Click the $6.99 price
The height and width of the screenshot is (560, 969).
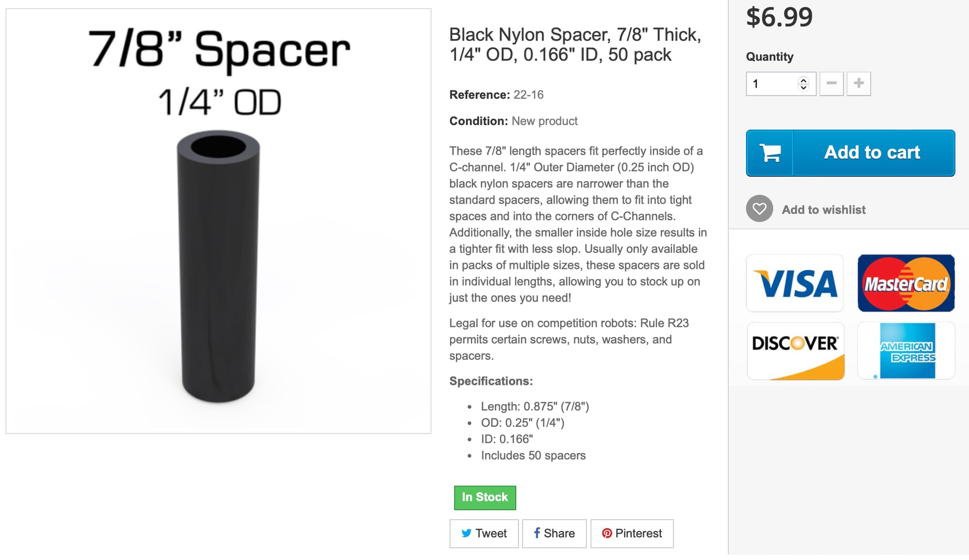click(x=779, y=17)
